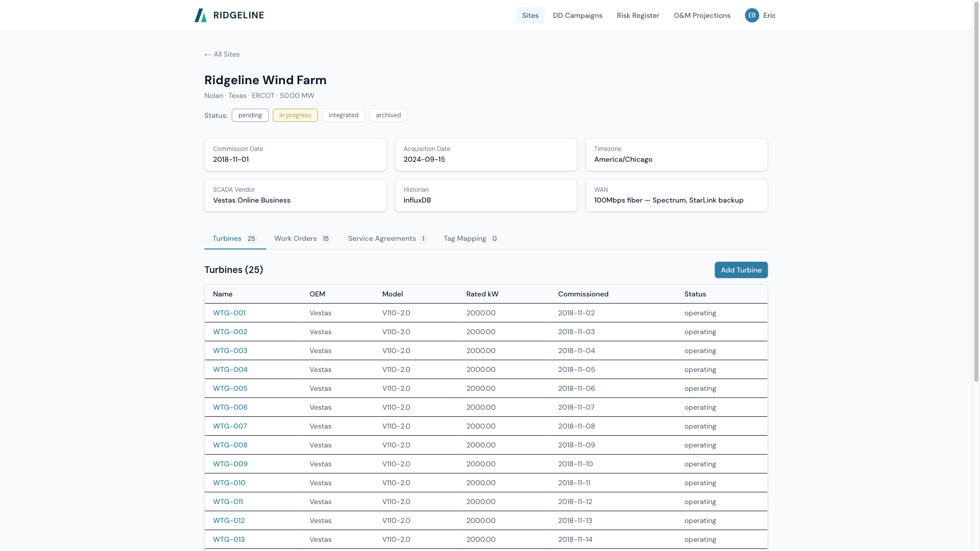
Task: Open O&M Projections page
Action: point(701,15)
